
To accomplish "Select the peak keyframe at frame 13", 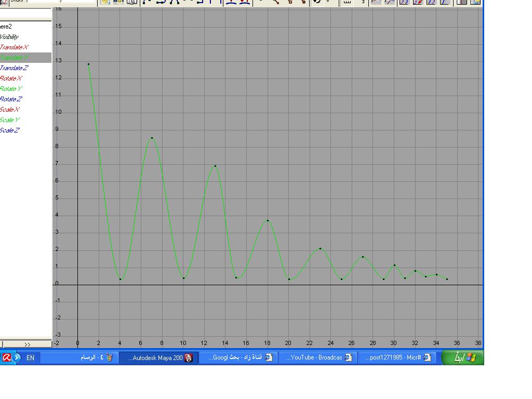I will (215, 166).
